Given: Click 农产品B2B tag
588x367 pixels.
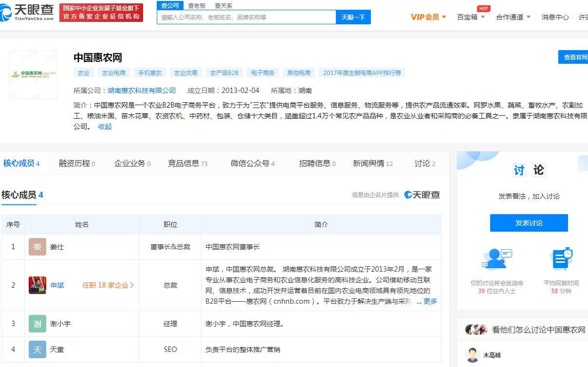Looking at the screenshot, I should tap(224, 73).
